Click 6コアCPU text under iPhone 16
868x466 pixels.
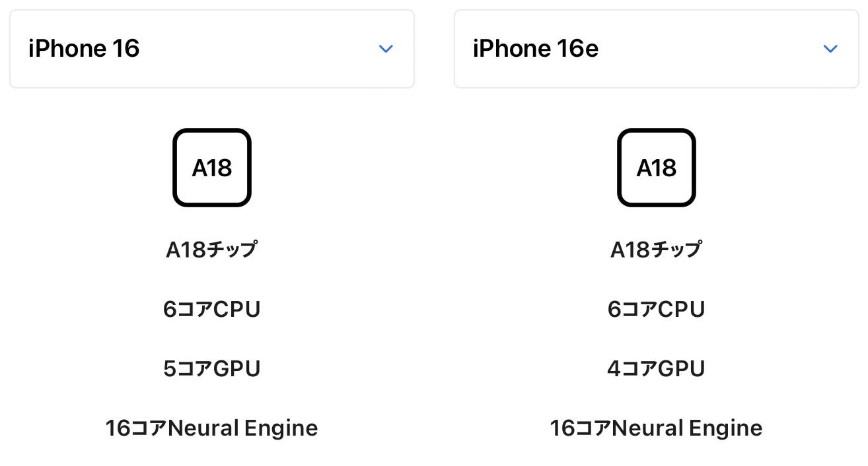[x=212, y=309]
